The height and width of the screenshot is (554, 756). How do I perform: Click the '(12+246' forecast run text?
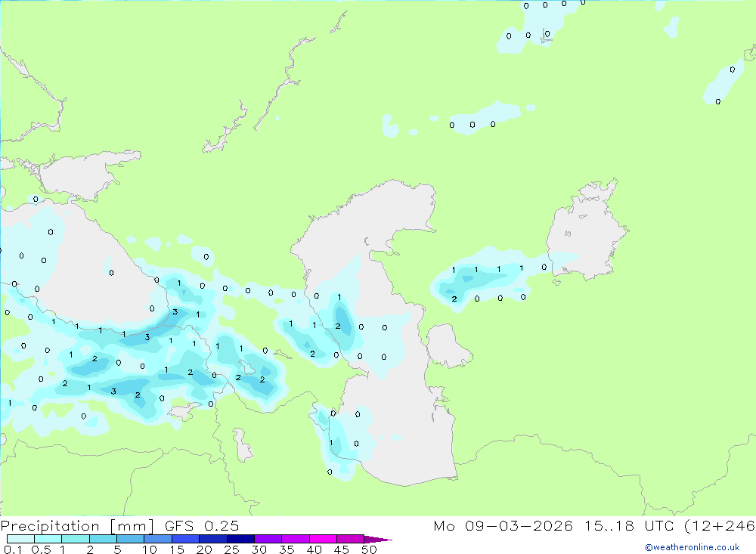pyautogui.click(x=720, y=526)
